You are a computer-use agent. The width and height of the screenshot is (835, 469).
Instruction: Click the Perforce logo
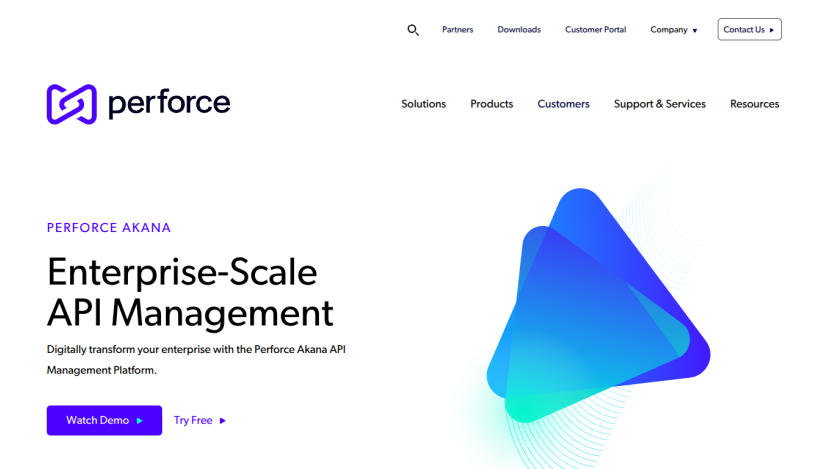138,104
